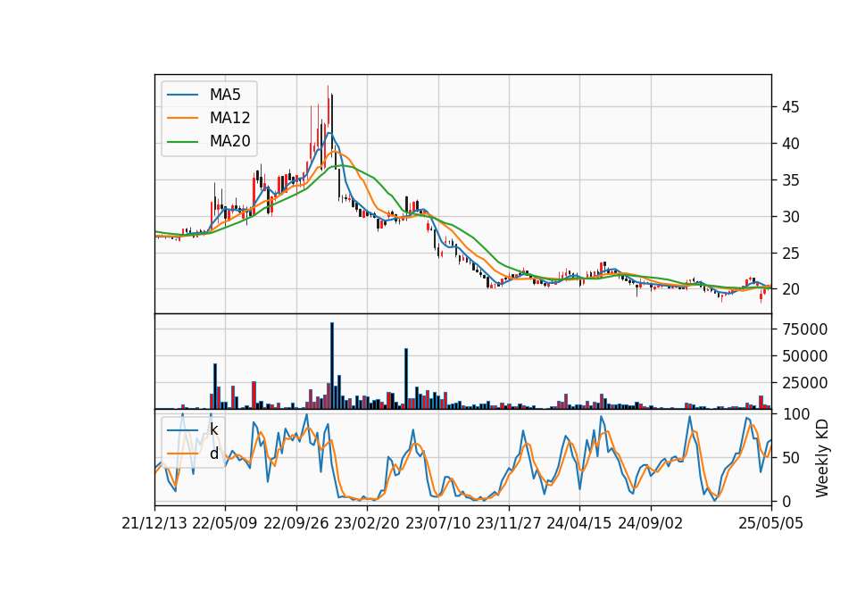857x616 pixels.
Task: Click the 23/02/20 date tick label
Action: 367,523
